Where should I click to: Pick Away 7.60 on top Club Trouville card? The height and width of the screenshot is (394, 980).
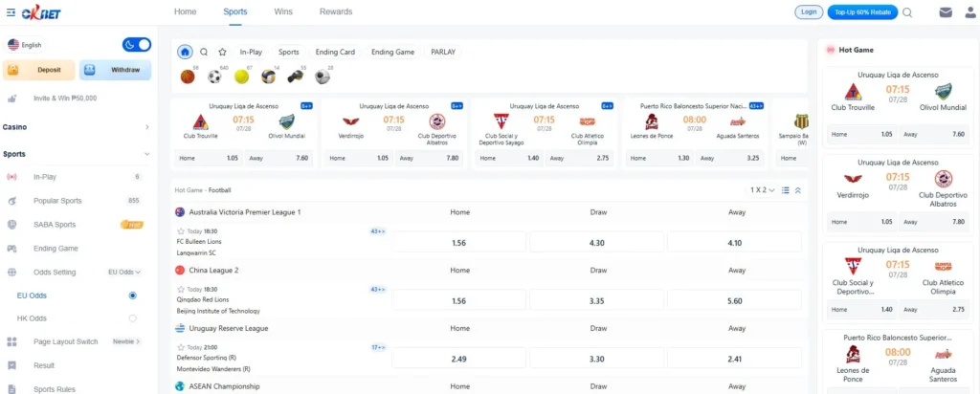tap(278, 159)
